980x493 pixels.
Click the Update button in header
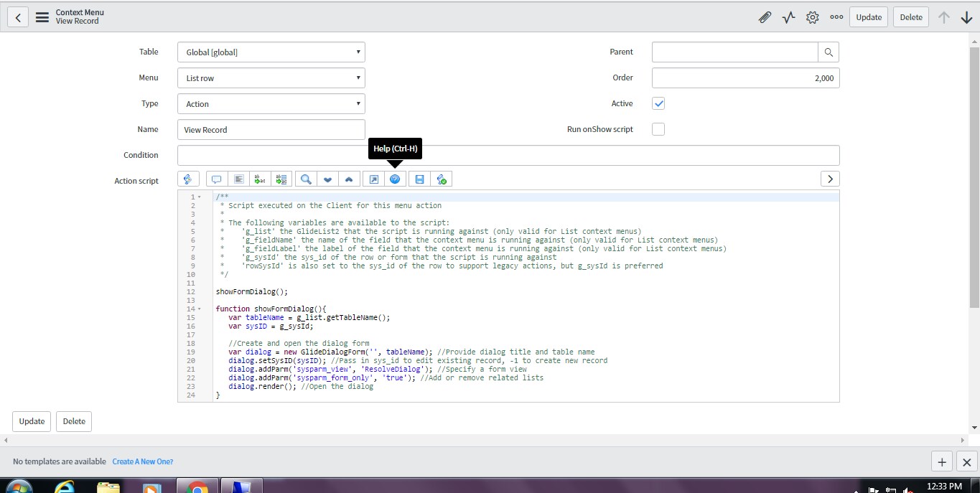pos(869,17)
